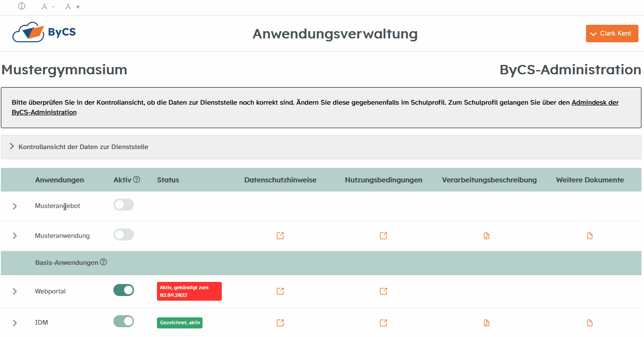Open Webportal Datenschutzhinweise external link icon

(280, 291)
